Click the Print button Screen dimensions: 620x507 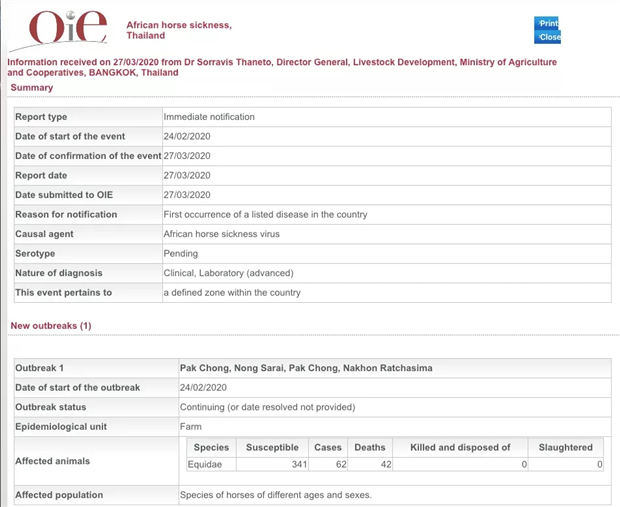(548, 23)
